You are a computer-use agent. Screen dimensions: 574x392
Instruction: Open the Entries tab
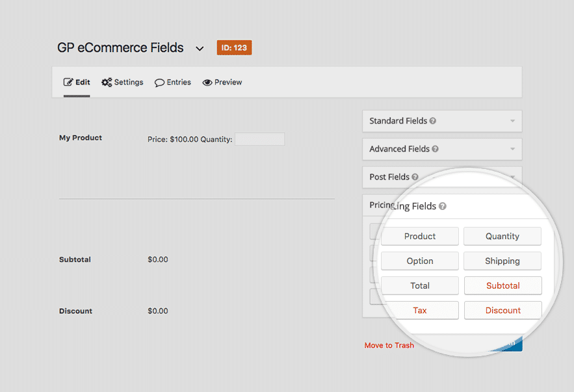coord(173,83)
